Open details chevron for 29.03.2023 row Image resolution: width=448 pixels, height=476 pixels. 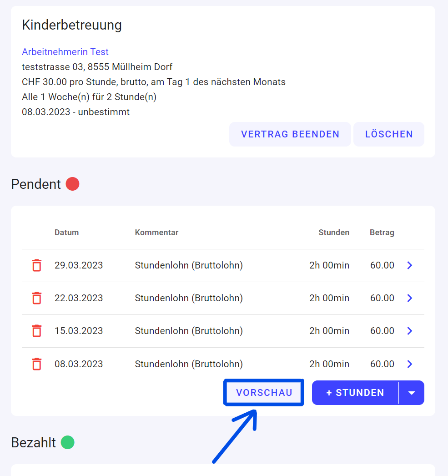(x=410, y=265)
